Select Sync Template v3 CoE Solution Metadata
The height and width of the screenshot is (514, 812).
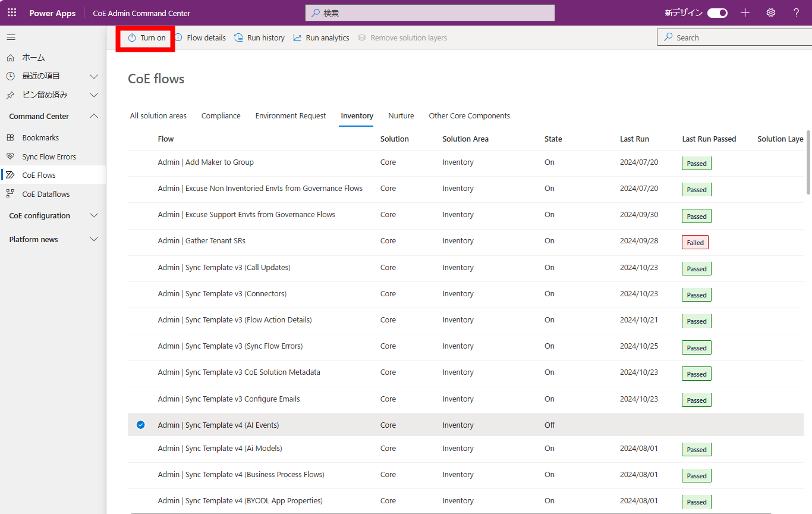(239, 372)
